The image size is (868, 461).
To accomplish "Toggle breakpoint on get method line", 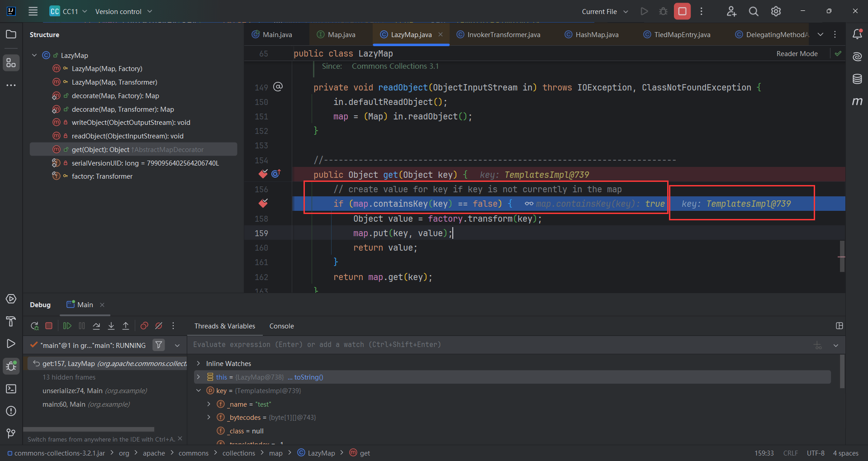I will (263, 174).
